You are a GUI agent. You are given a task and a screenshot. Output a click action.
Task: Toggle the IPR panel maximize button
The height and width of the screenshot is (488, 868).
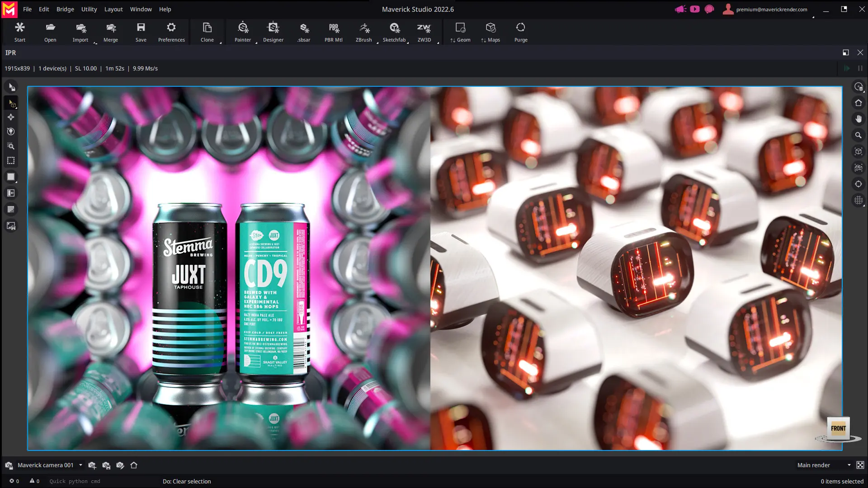(x=846, y=52)
